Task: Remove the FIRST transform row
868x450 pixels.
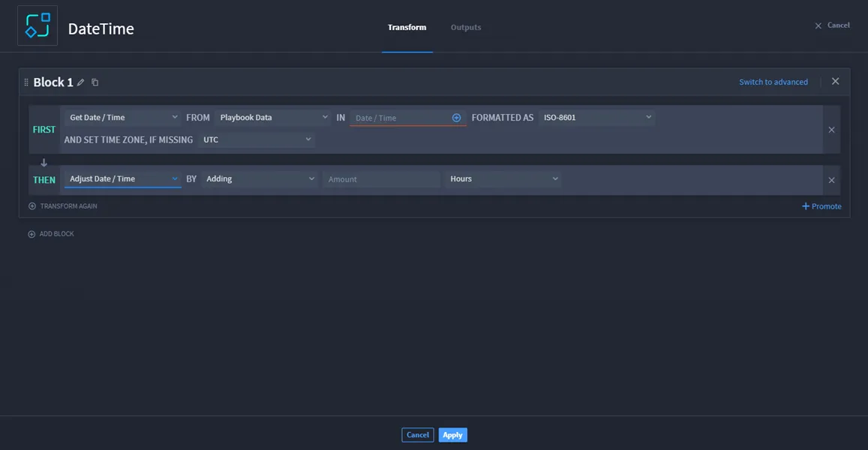Action: pyautogui.click(x=831, y=130)
